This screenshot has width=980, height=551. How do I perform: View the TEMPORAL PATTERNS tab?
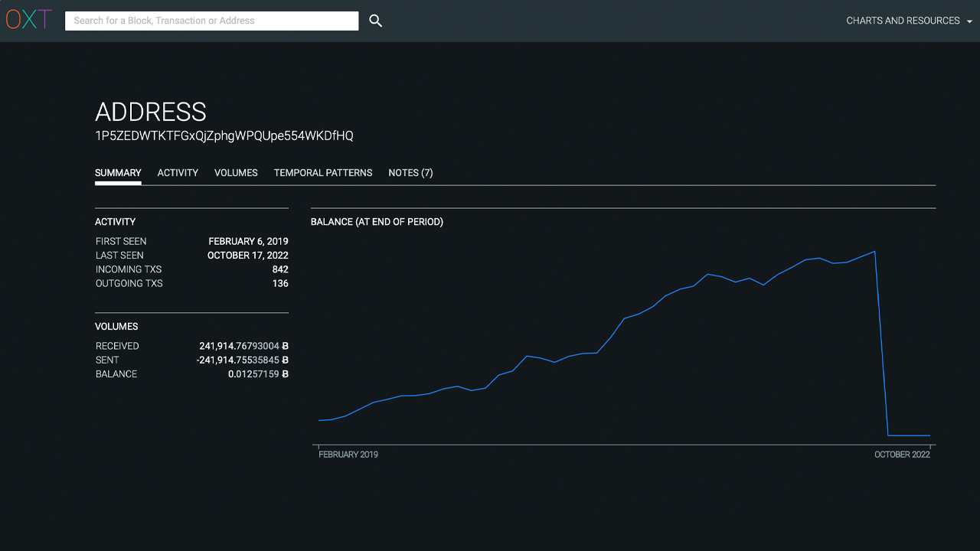point(323,173)
